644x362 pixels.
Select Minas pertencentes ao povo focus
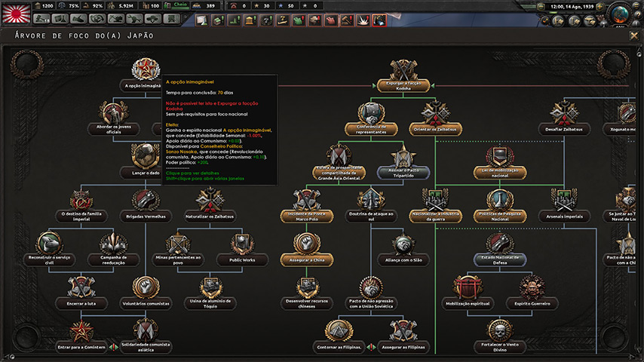(178, 249)
